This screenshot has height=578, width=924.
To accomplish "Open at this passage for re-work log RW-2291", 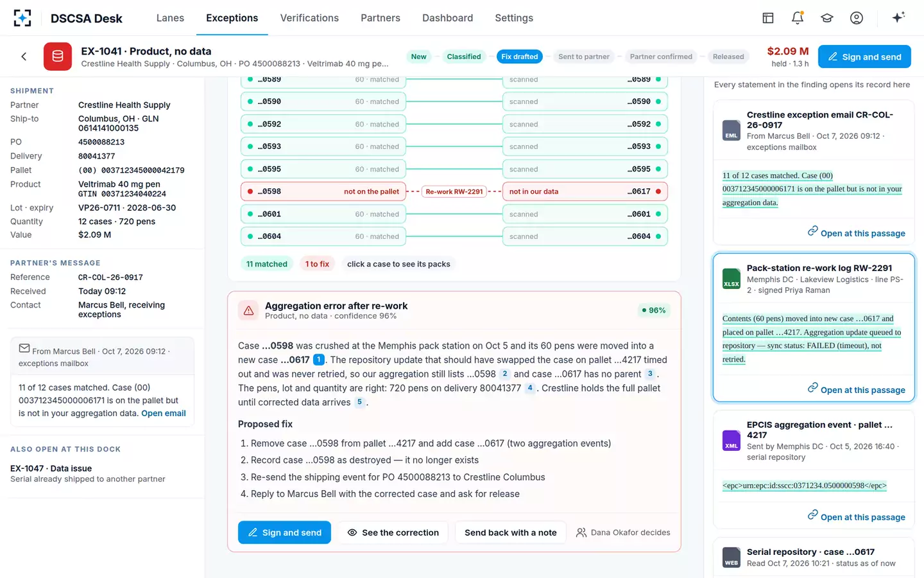I will (x=857, y=389).
